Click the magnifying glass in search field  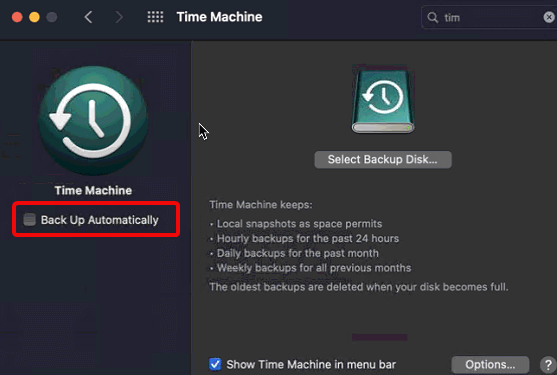point(432,17)
